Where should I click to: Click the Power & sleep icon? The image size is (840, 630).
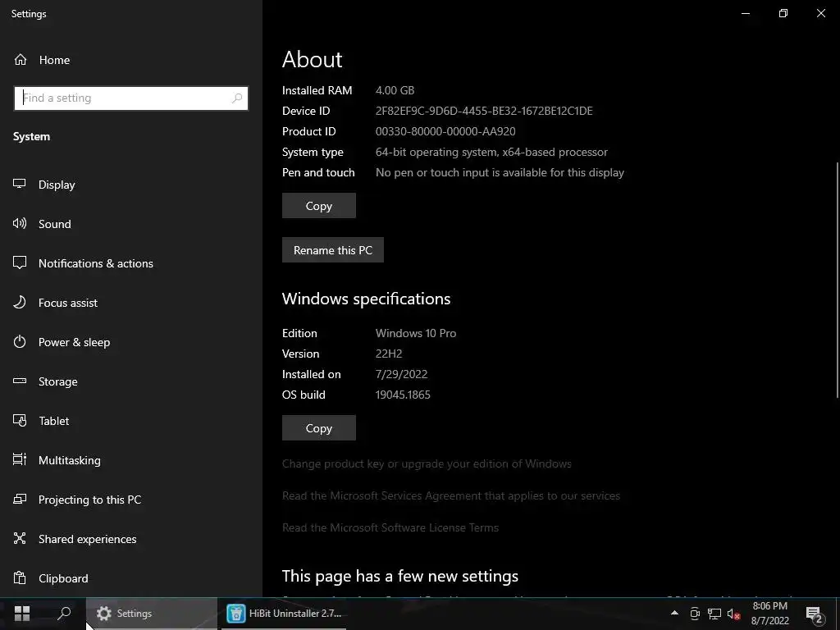pyautogui.click(x=20, y=342)
